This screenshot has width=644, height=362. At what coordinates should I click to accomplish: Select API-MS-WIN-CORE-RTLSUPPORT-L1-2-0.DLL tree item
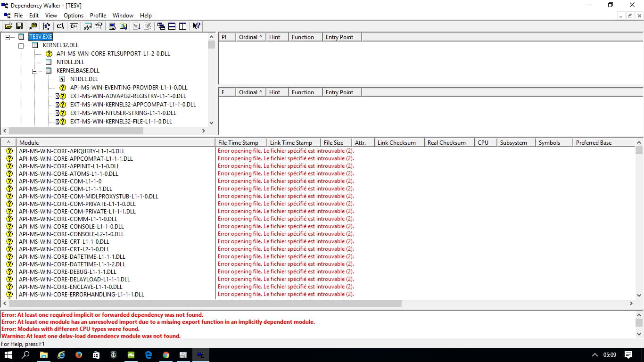[113, 54]
